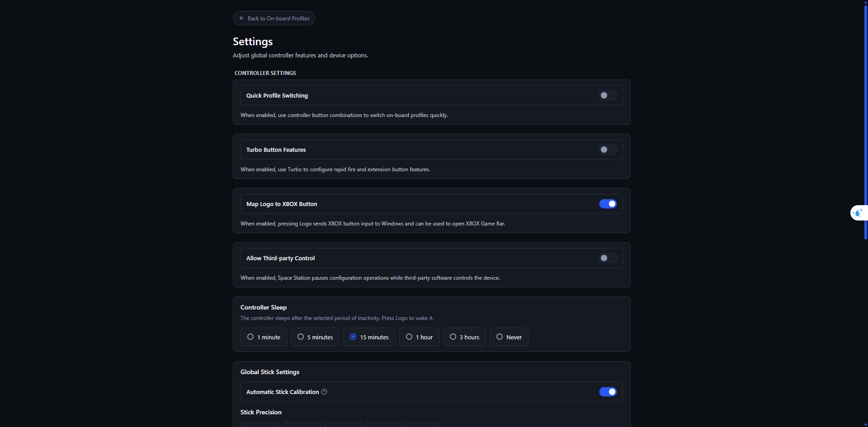Click Turbo Button Features description text
Screen dimensions: 868x427
[335, 169]
